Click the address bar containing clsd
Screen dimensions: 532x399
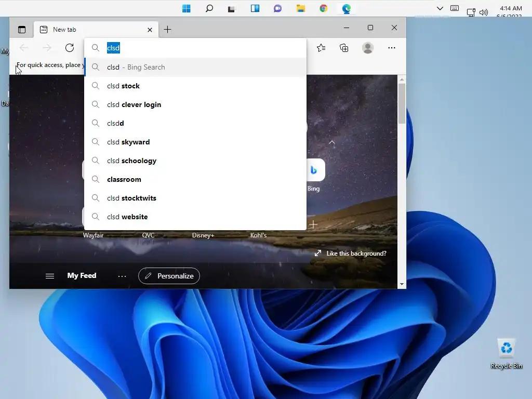pos(195,48)
